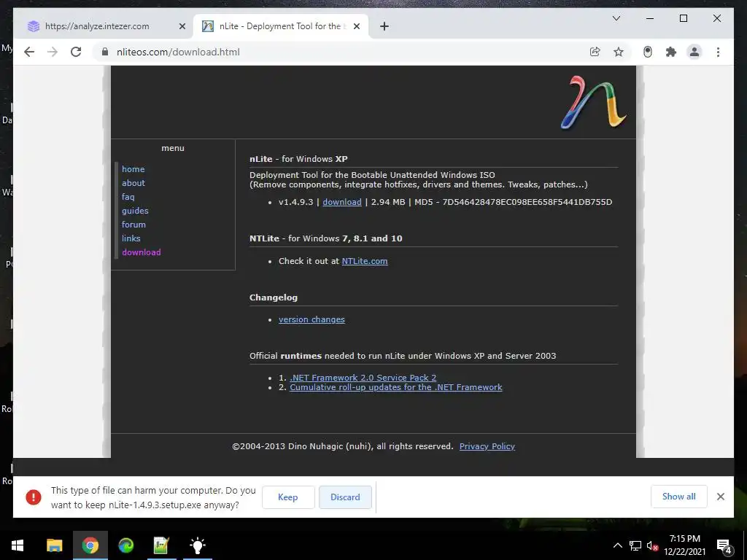
Task: Open File Explorer from the taskbar
Action: 54,545
